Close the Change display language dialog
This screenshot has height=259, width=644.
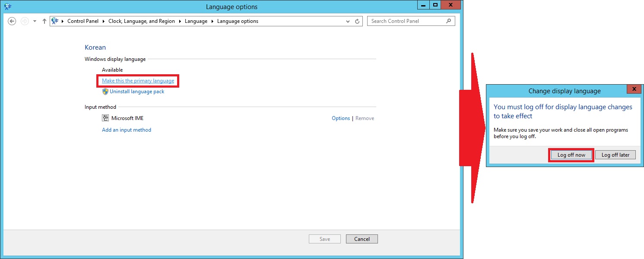pos(634,89)
